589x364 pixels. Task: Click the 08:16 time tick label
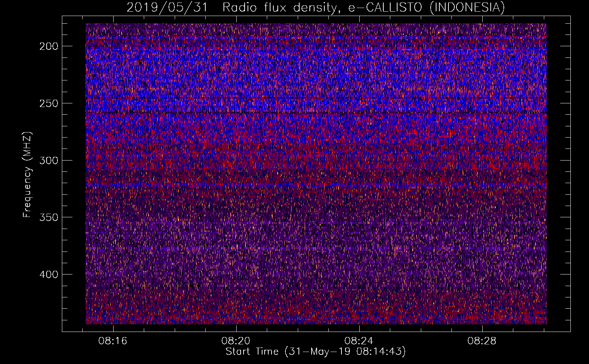click(113, 341)
